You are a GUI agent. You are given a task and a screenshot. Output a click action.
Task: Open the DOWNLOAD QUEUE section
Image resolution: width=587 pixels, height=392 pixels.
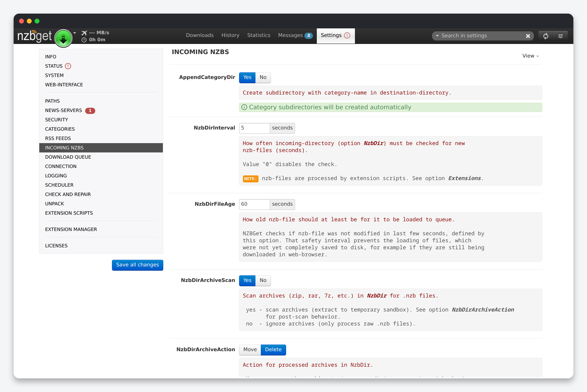(x=101, y=157)
